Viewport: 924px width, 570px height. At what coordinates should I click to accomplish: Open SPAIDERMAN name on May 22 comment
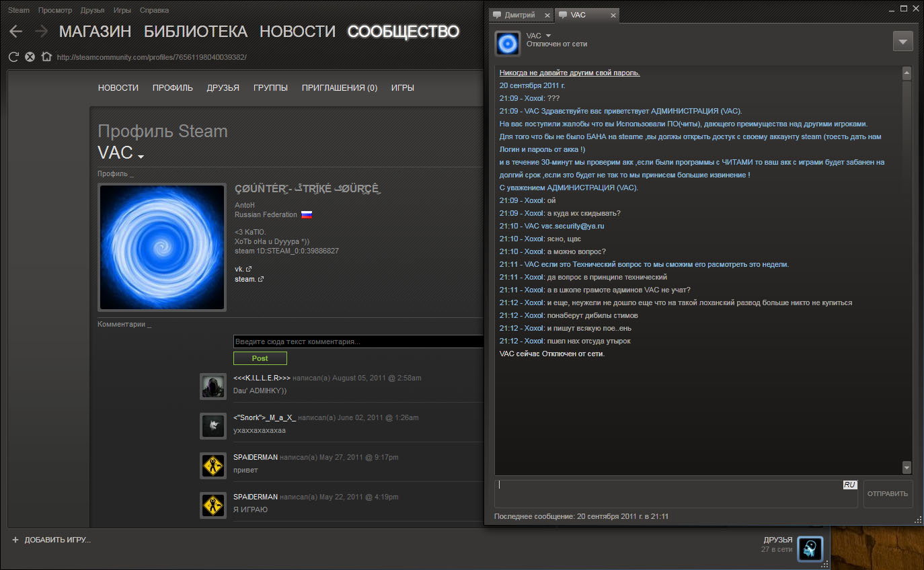256,497
